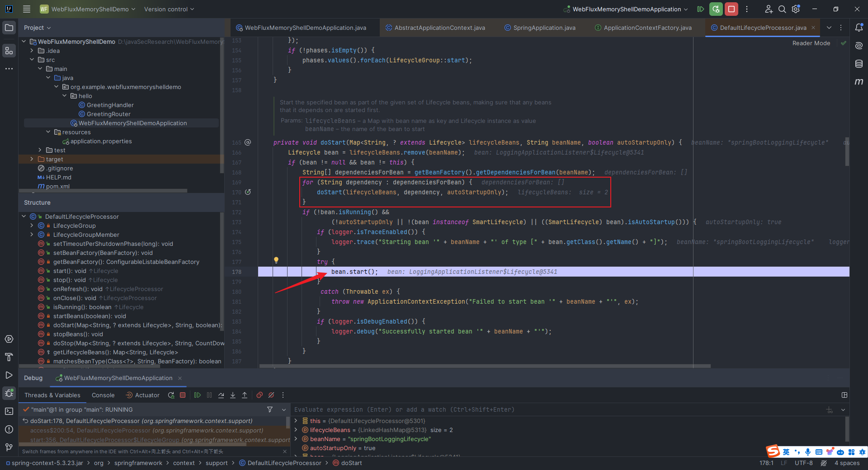Resume program from the debug toolbar
Viewport: 868px width, 470px height.
point(198,395)
